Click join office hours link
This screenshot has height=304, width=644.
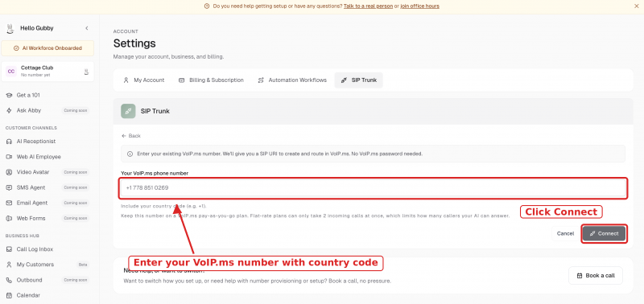click(x=419, y=6)
